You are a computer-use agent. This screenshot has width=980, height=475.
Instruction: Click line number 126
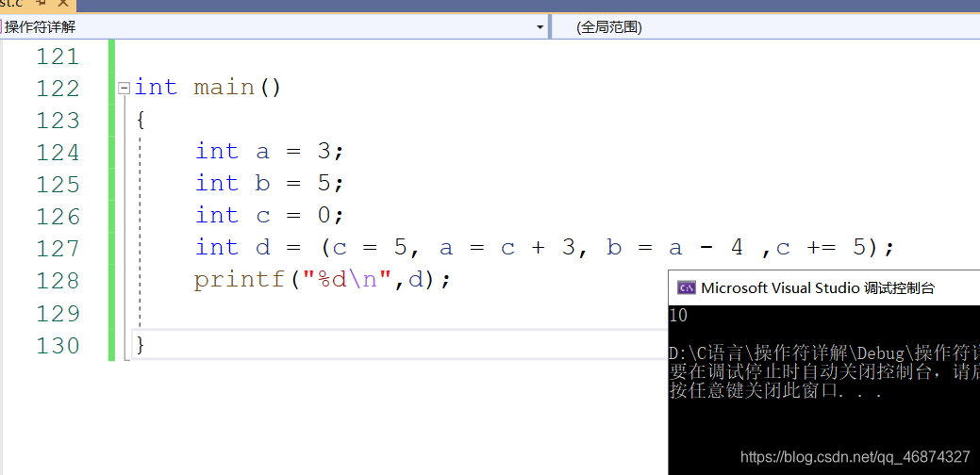tap(58, 216)
